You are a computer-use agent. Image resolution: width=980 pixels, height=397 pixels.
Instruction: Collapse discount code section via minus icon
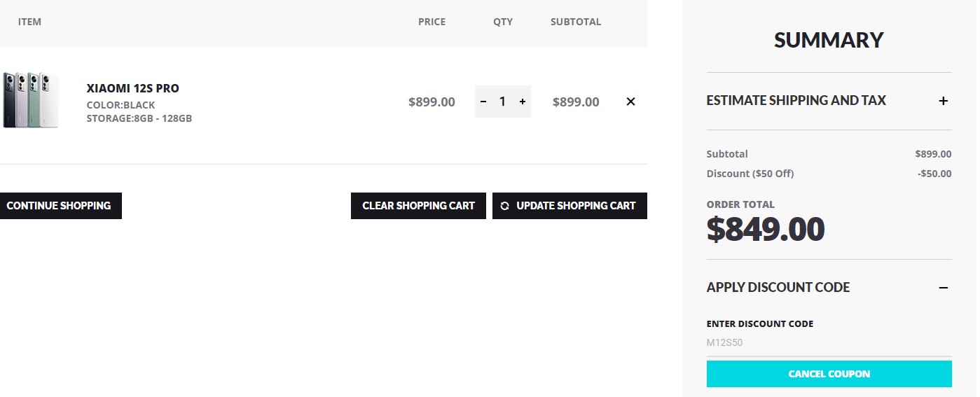pyautogui.click(x=944, y=288)
